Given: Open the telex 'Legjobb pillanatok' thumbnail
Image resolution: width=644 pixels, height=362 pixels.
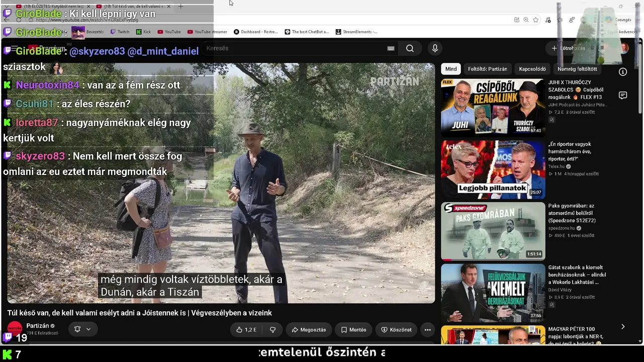Looking at the screenshot, I should coord(493,169).
